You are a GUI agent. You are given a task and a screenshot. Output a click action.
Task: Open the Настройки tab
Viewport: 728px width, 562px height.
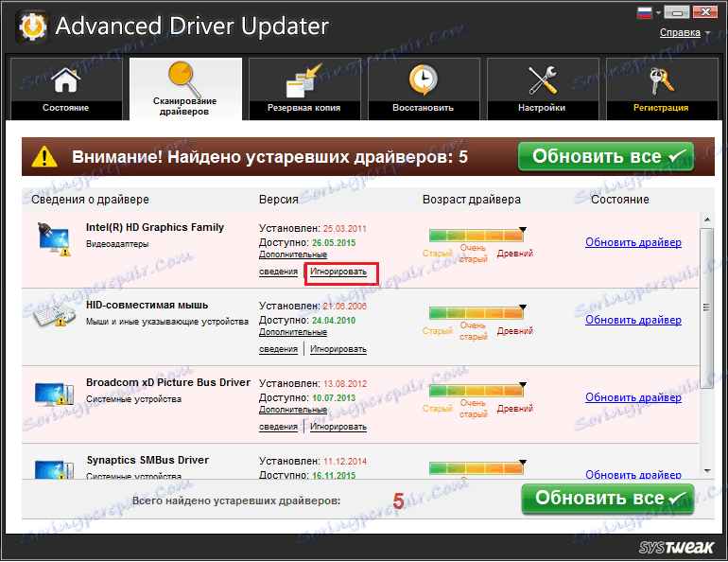(543, 89)
